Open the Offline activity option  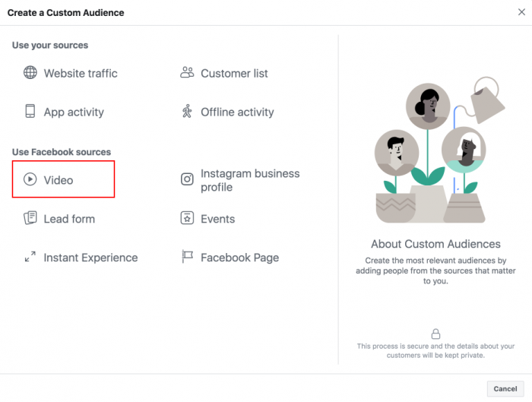coord(237,112)
